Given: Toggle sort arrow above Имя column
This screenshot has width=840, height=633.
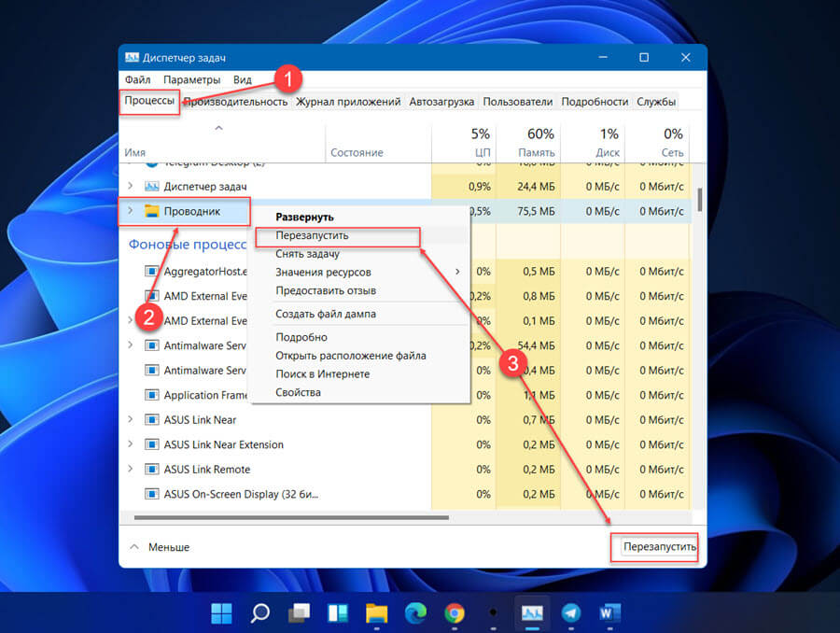Looking at the screenshot, I should (x=218, y=128).
